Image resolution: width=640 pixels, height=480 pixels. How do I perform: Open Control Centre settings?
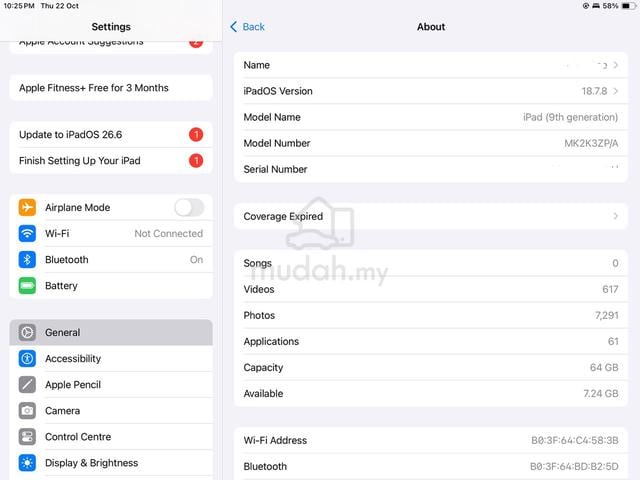pyautogui.click(x=111, y=437)
